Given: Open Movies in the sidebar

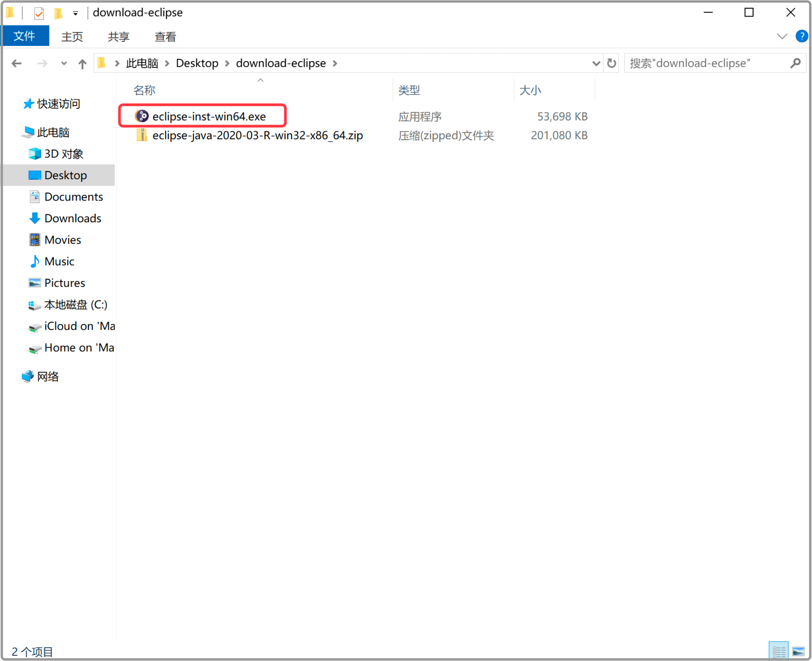Looking at the screenshot, I should pyautogui.click(x=62, y=240).
